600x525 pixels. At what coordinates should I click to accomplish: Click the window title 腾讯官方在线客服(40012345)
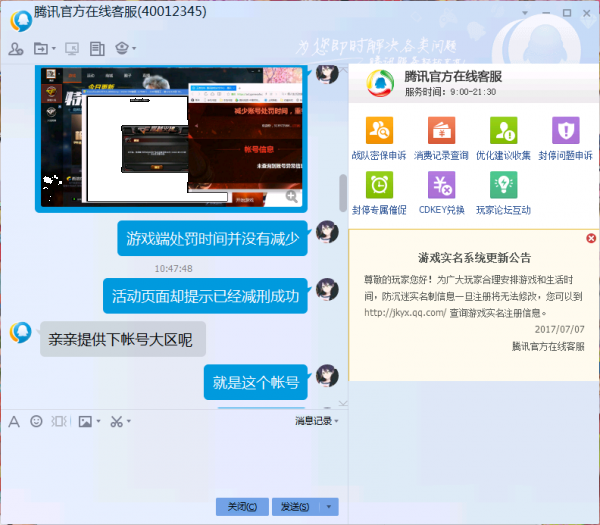point(120,12)
